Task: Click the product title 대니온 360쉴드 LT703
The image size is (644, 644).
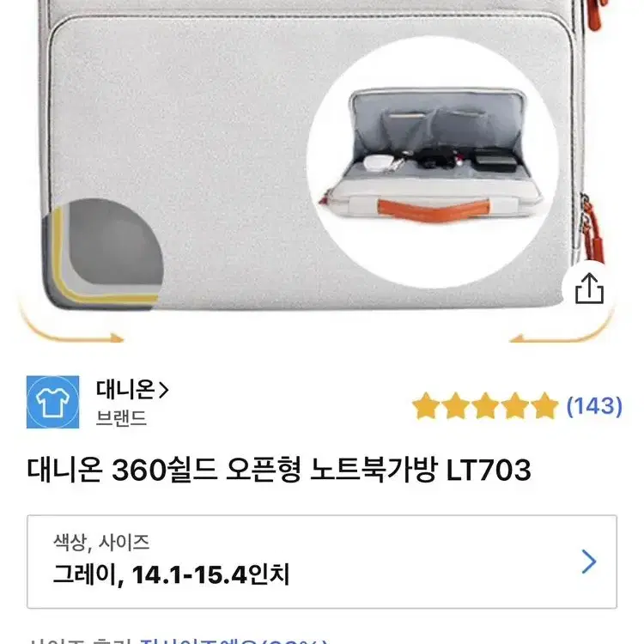Action: 279,470
